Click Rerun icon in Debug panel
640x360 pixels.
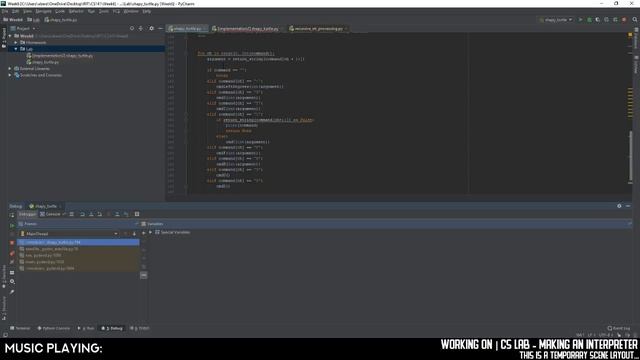(12, 215)
